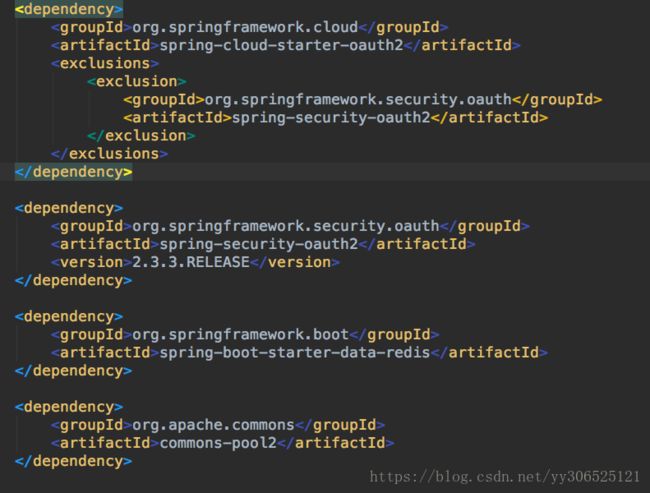Click the groupId value org.springframework.boot

tap(240, 334)
